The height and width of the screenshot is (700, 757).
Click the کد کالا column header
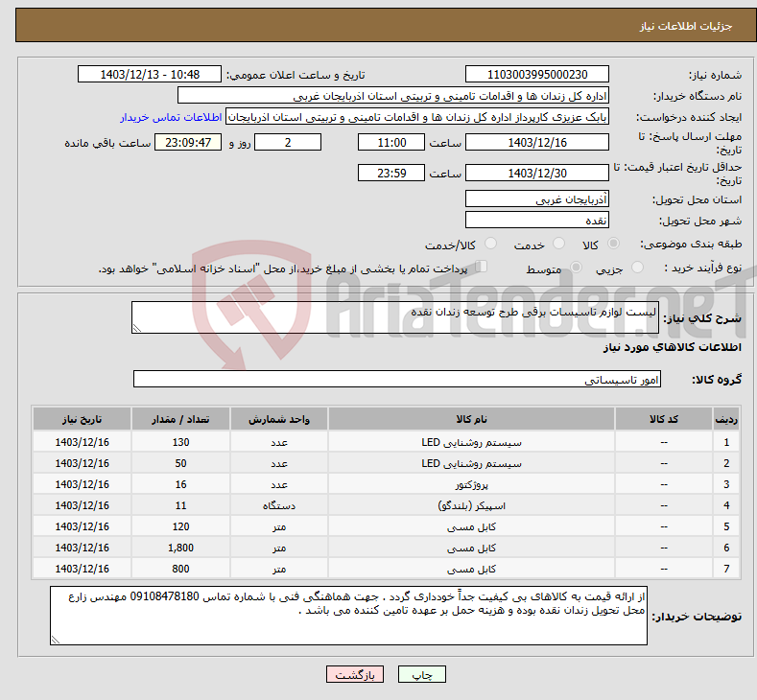click(x=663, y=419)
